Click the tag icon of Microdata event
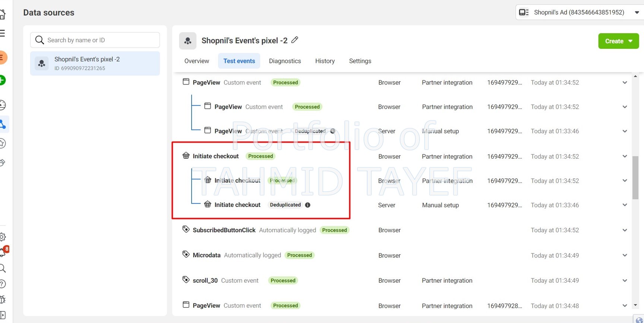This screenshot has height=323, width=644. click(x=186, y=255)
